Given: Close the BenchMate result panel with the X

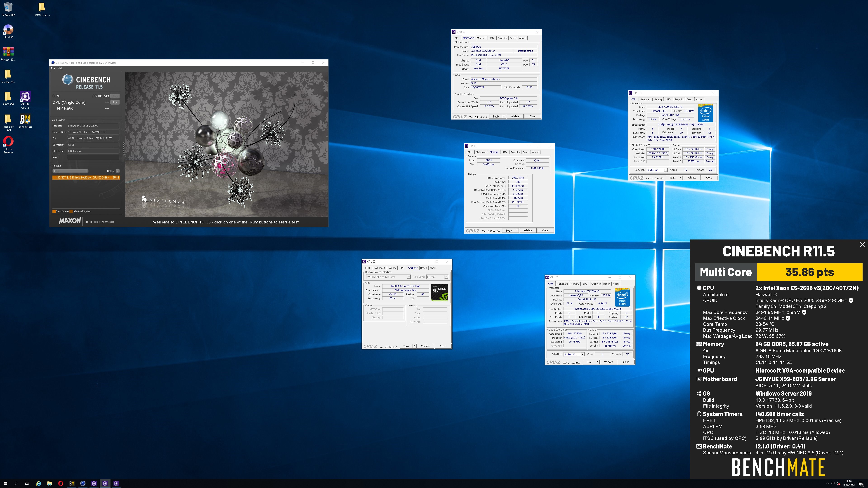Looking at the screenshot, I should click(862, 244).
